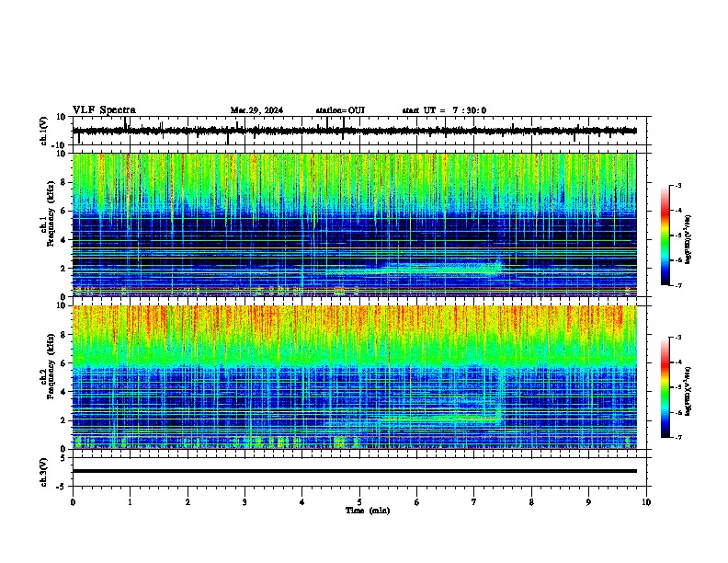
Task: Click time axis tick label 10
Action: [646, 502]
